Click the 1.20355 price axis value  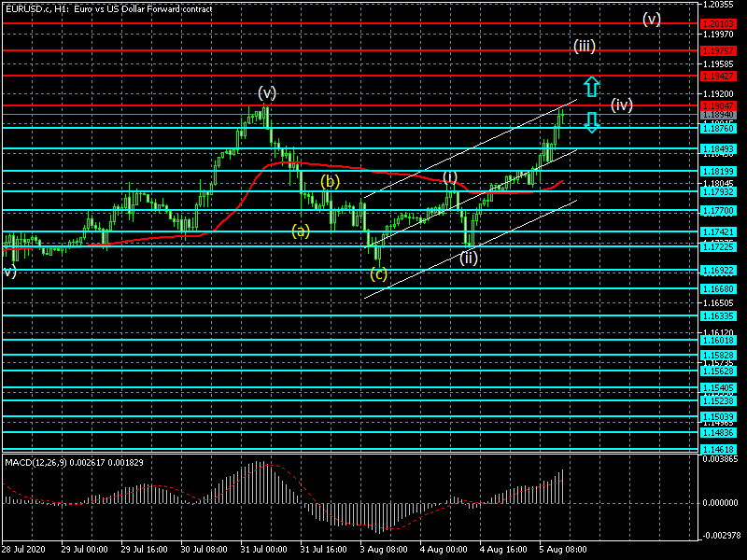[x=718, y=5]
